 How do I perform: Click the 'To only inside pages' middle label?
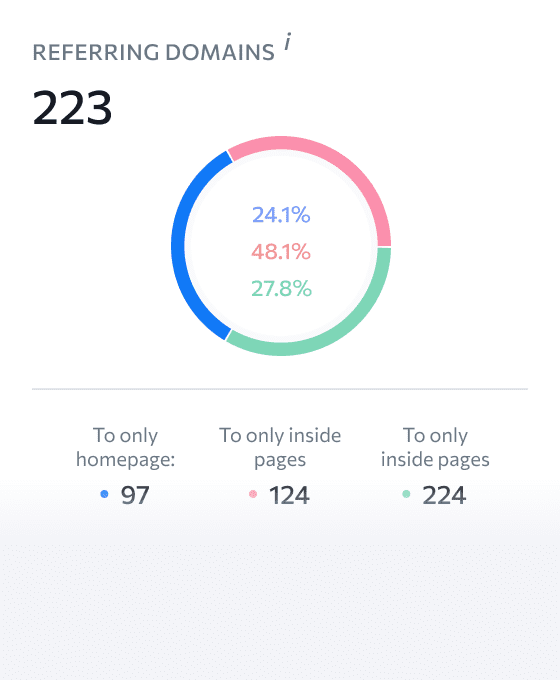(x=280, y=448)
